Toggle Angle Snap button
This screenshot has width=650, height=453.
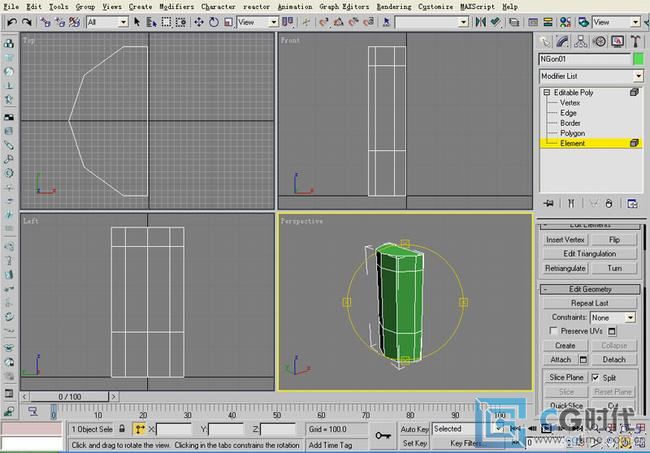339,22
